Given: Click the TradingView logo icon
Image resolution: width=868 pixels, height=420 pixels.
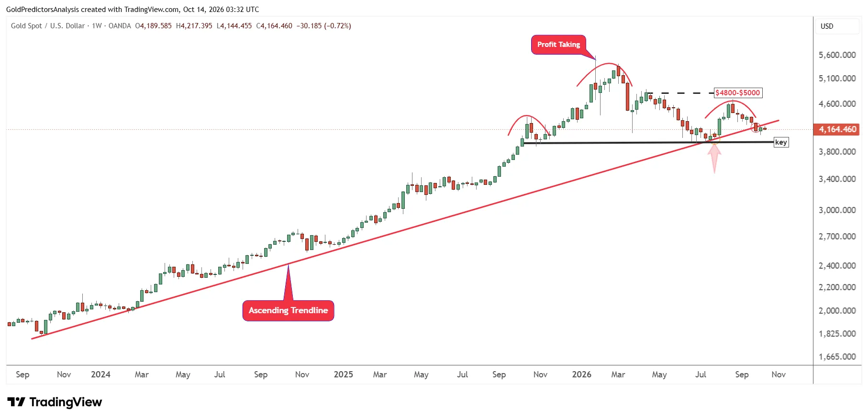Looking at the screenshot, I should tap(16, 402).
